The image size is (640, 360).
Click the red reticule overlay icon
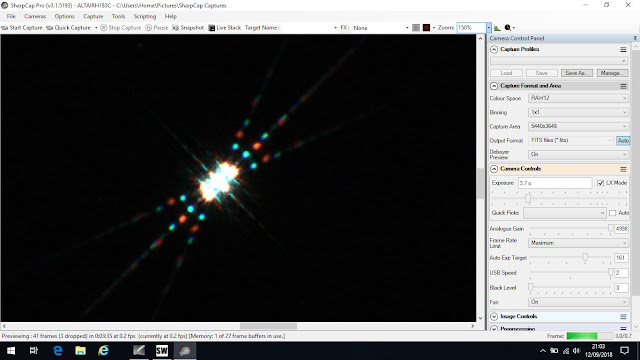click(427, 28)
